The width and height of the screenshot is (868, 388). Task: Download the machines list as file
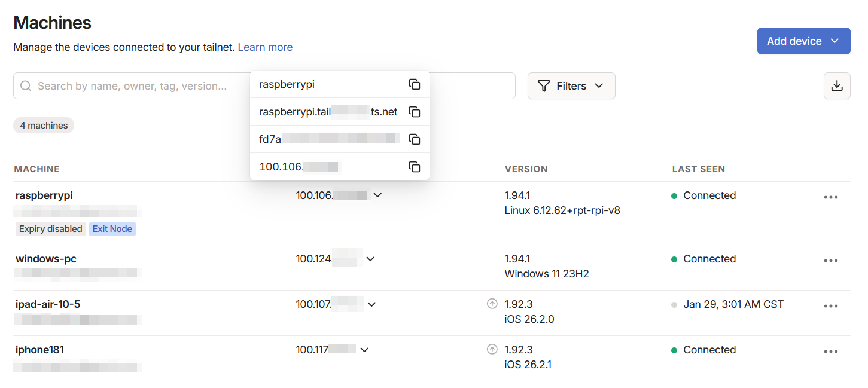click(x=837, y=86)
